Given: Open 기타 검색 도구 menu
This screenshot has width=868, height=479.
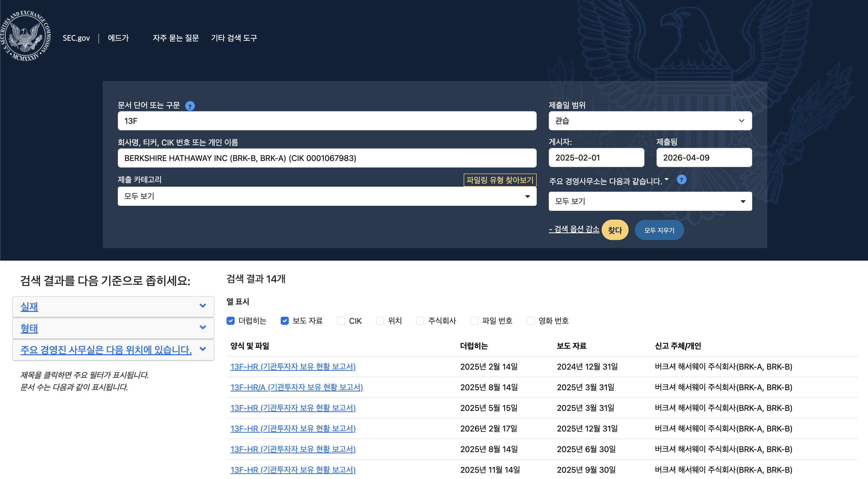Looking at the screenshot, I should coord(234,38).
